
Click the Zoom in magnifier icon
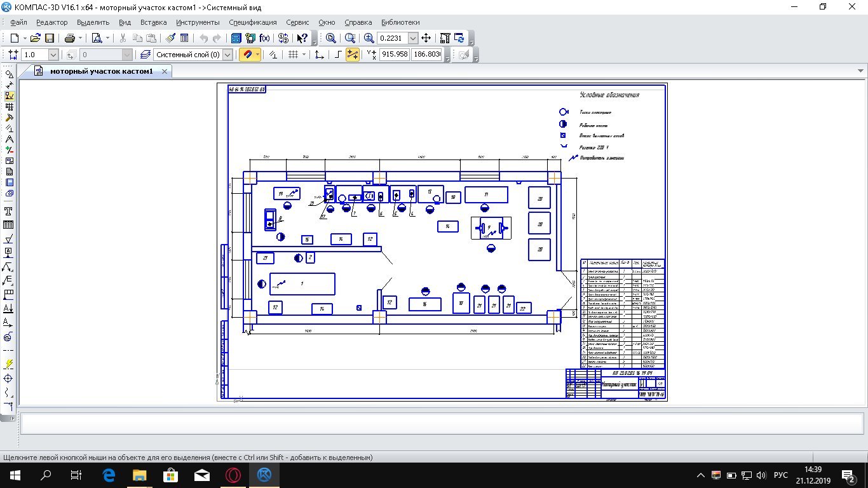pos(369,38)
